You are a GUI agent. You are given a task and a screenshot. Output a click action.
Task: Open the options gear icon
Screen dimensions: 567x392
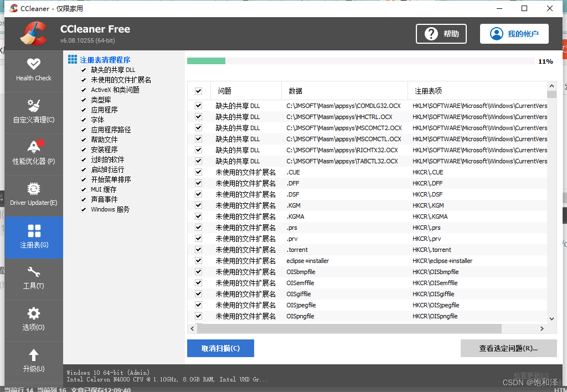pyautogui.click(x=34, y=313)
